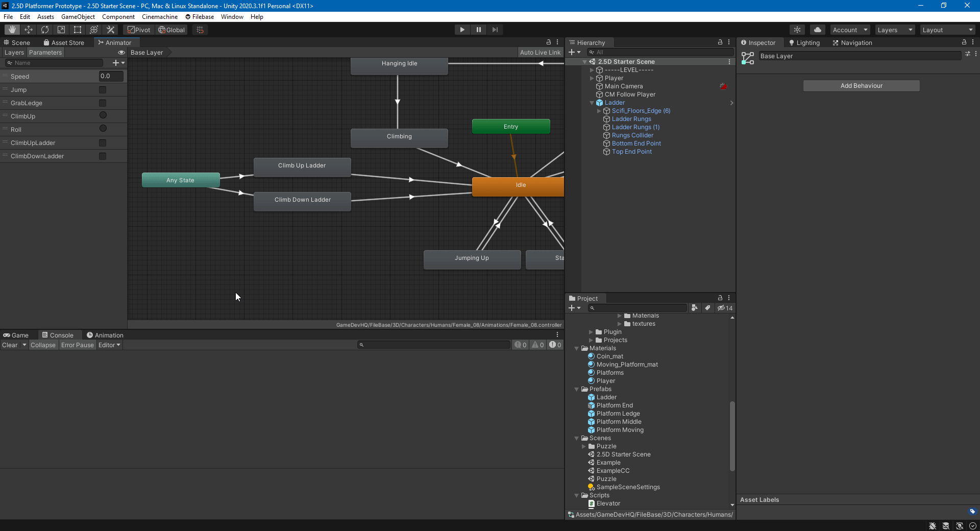Open Unity Cloud services via cloud icon

817,30
